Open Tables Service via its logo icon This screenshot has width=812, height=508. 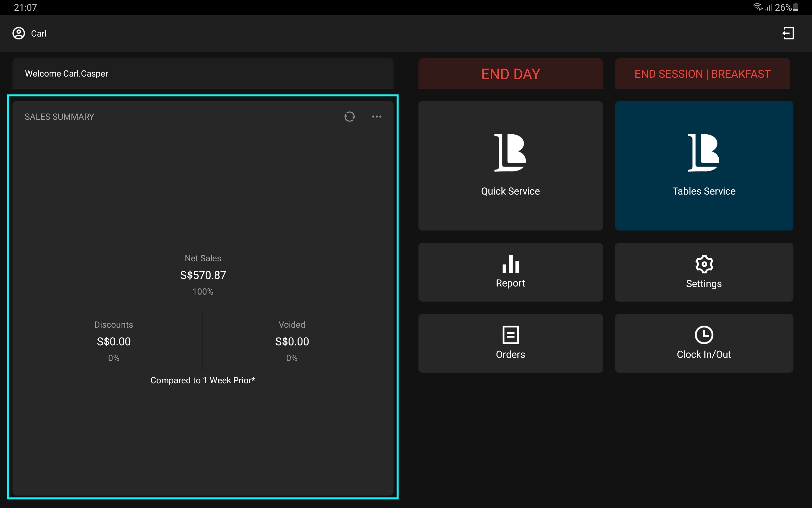704,153
